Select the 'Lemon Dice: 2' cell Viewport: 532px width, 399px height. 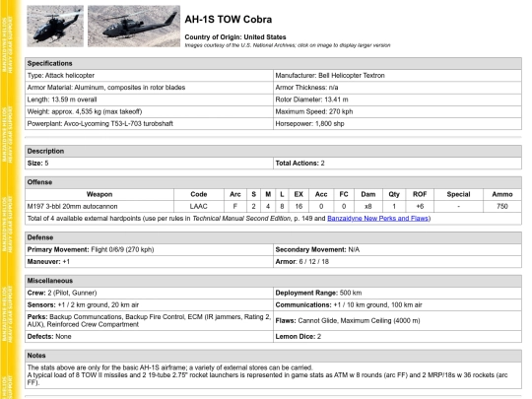click(x=397, y=337)
